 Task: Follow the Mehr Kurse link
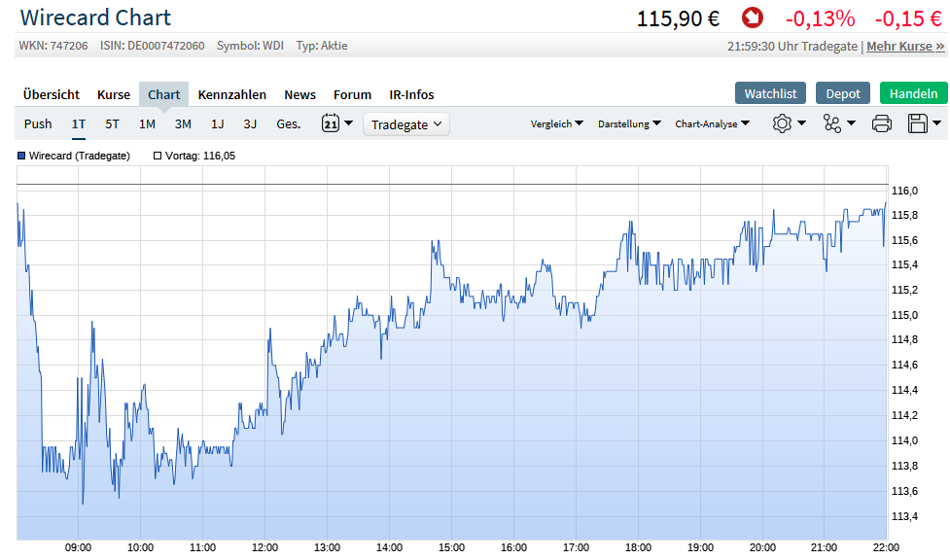[x=904, y=46]
